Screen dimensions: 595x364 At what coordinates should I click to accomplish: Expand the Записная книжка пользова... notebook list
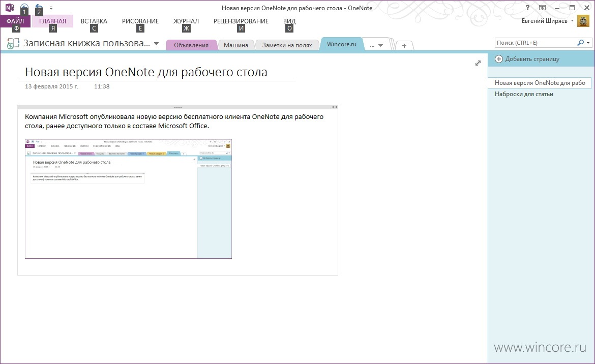click(x=156, y=44)
